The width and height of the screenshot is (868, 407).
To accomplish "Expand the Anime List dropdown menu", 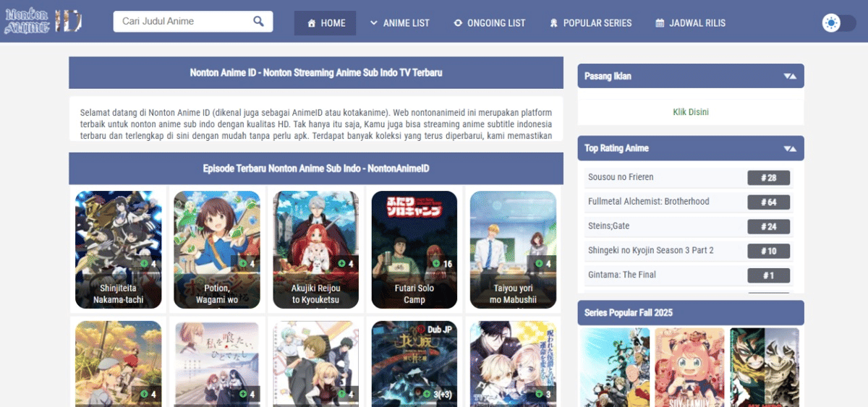I will click(399, 23).
